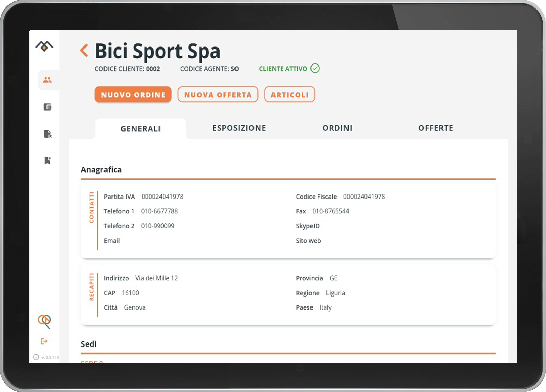546x392 pixels.
Task: Open the bookmark-plus icon in sidebar
Action: [48, 161]
